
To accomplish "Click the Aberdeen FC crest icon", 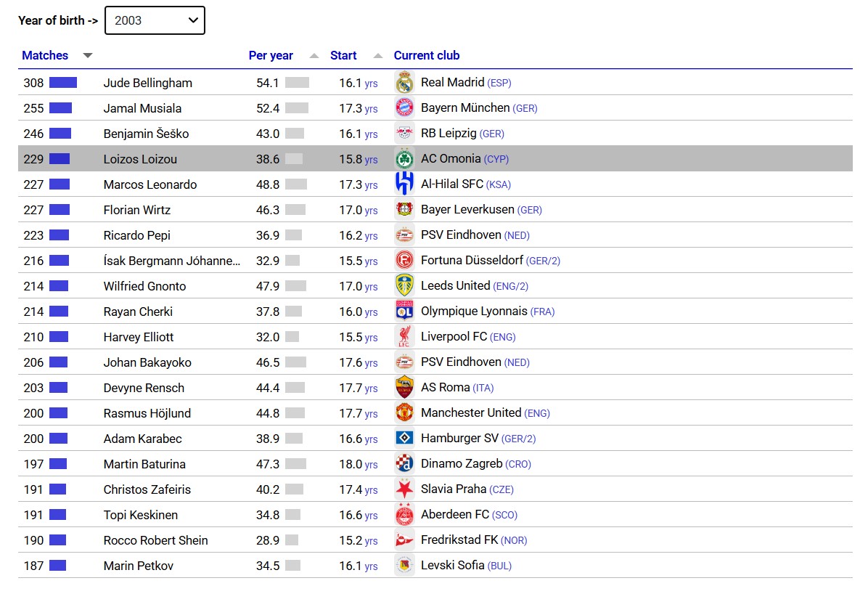I will [405, 515].
